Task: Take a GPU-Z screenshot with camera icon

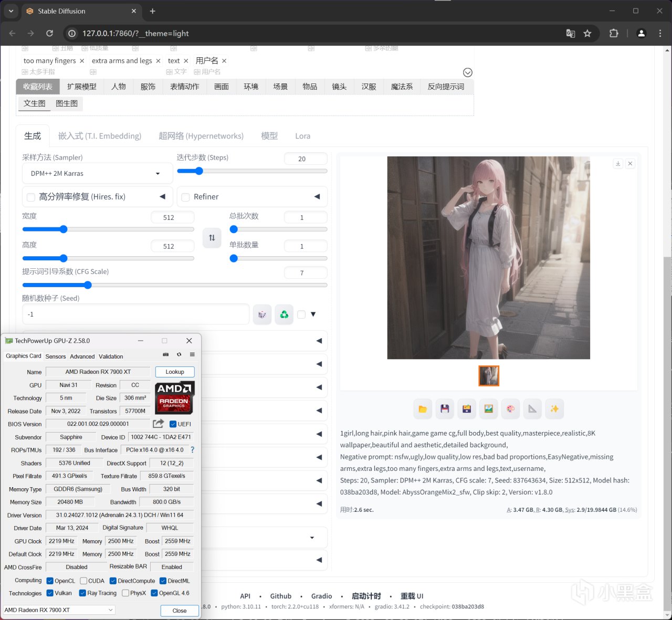Action: point(166,355)
